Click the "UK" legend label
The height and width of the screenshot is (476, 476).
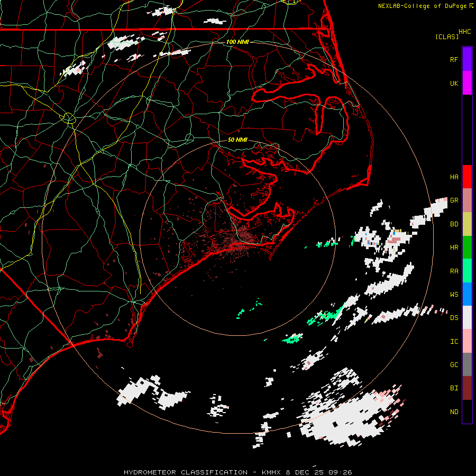454,83
